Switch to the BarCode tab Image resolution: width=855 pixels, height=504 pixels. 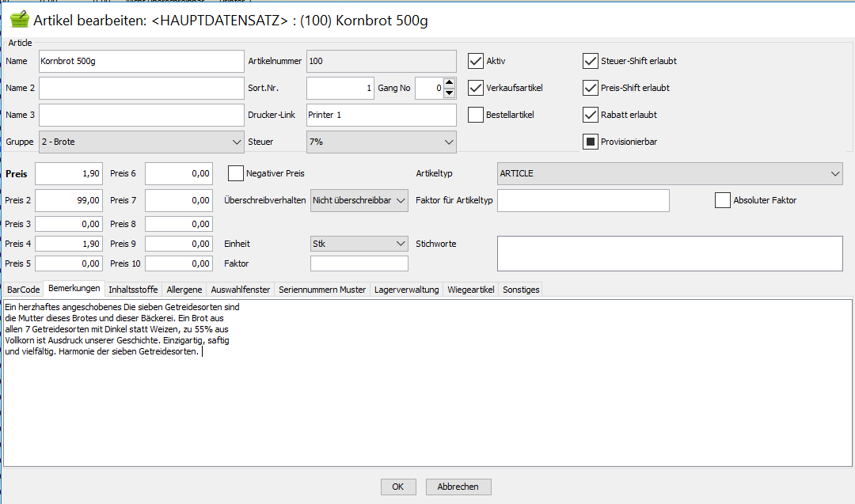(x=24, y=290)
